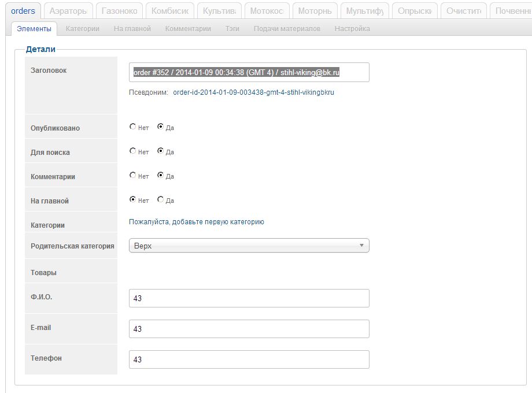Select the Аэраторы top tab

coord(68,11)
